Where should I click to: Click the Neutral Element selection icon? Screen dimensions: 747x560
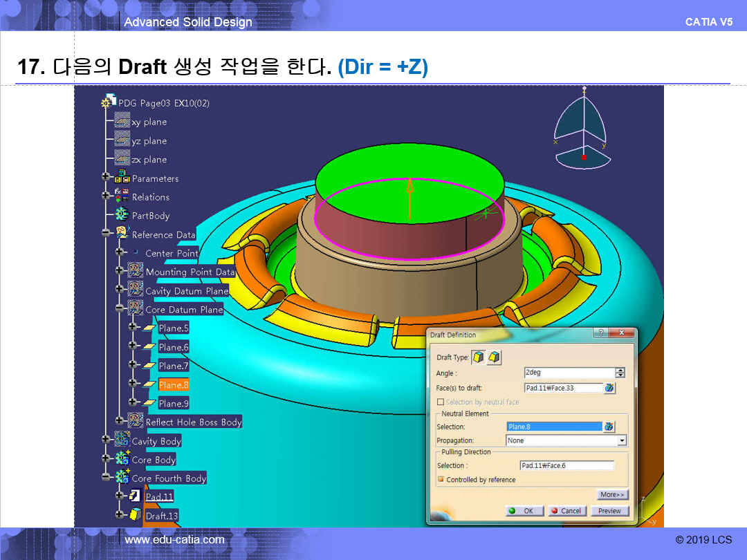pyautogui.click(x=609, y=427)
